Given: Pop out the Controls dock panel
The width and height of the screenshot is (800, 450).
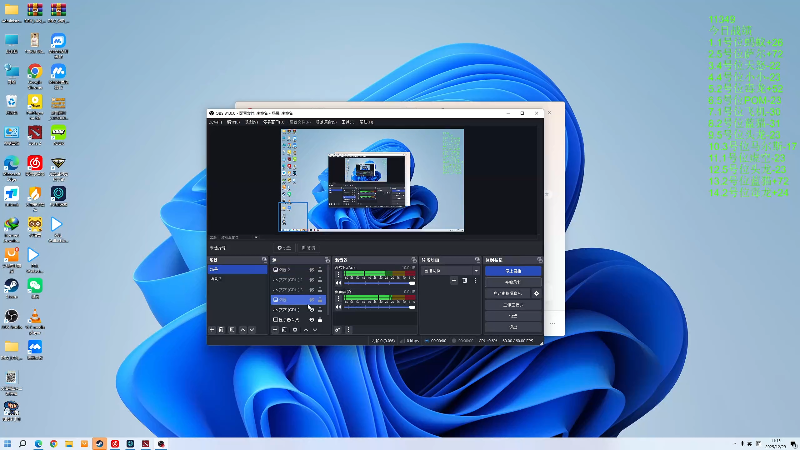Looking at the screenshot, I should pyautogui.click(x=539, y=260).
